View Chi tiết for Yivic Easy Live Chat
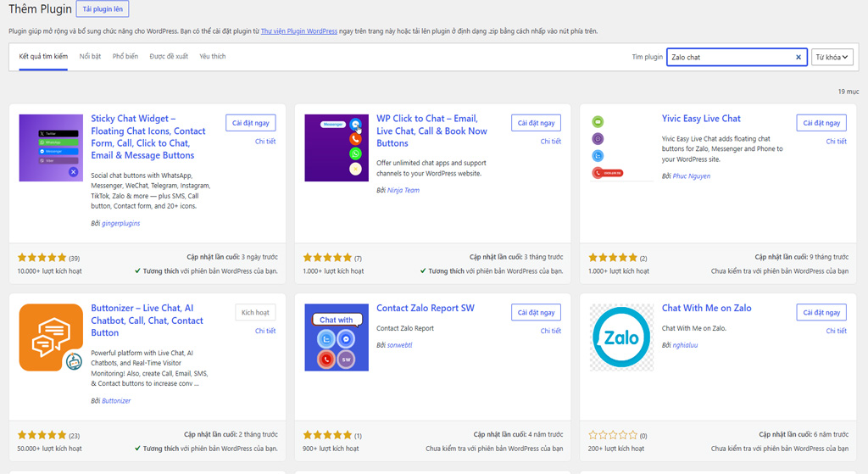Viewport: 868px width, 474px height. 837,142
